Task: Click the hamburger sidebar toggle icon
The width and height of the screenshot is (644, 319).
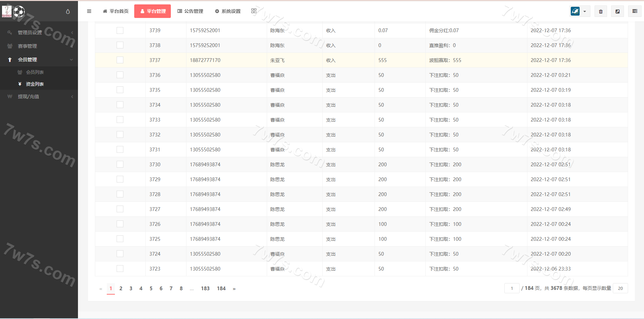Action: [x=89, y=11]
